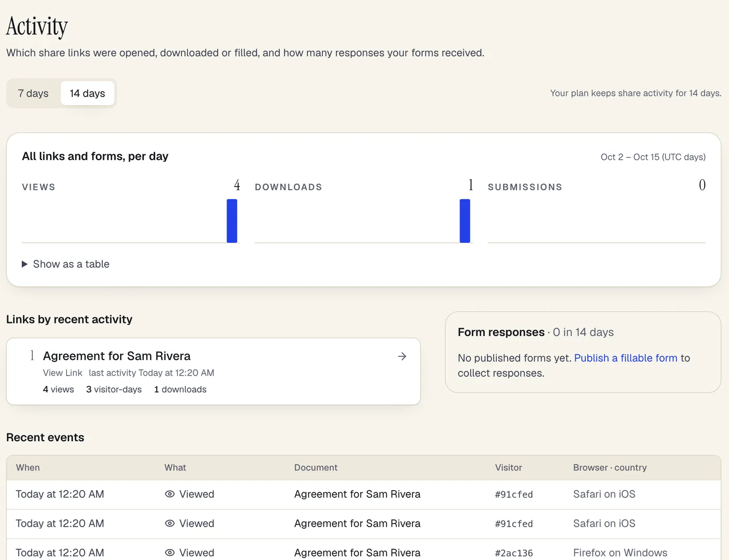Screen dimensions: 729x560
Task: Select the 14 days tab
Action: [87, 93]
